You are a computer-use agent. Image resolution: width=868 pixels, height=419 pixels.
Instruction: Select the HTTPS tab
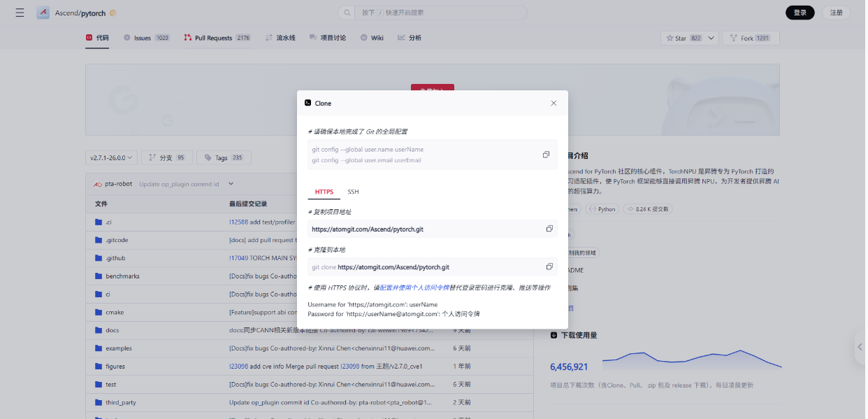[x=324, y=192]
